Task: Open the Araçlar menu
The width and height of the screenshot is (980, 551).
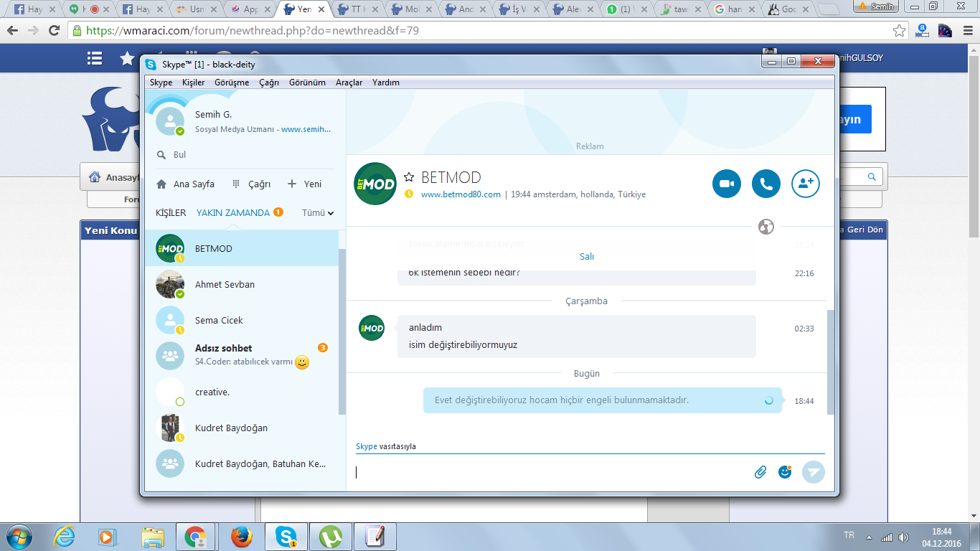Action: 349,83
